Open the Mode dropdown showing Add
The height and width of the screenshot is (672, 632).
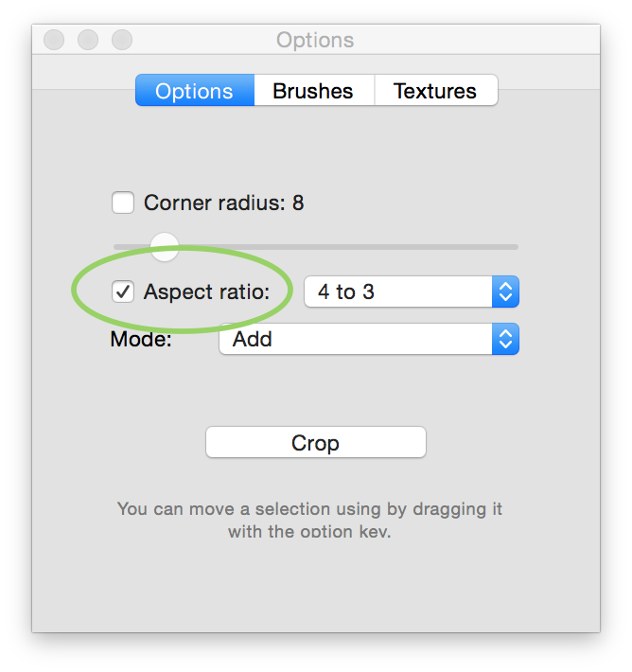tap(369, 339)
